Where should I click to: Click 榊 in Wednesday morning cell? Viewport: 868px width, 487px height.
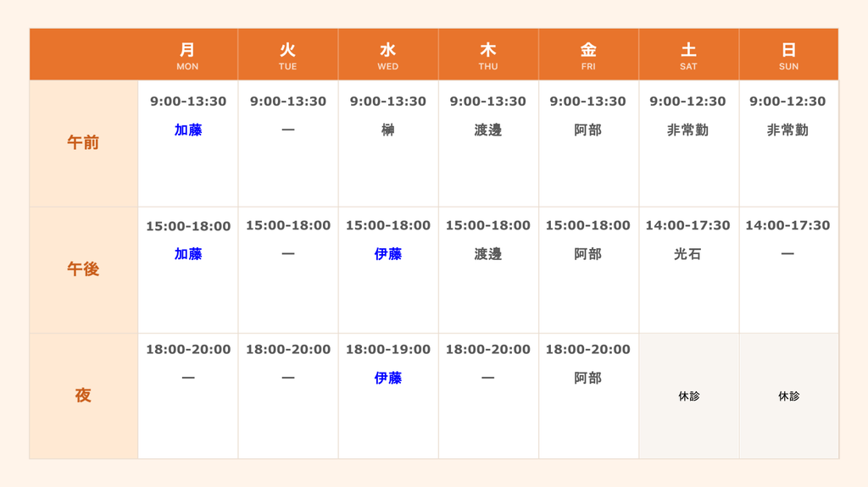click(388, 130)
